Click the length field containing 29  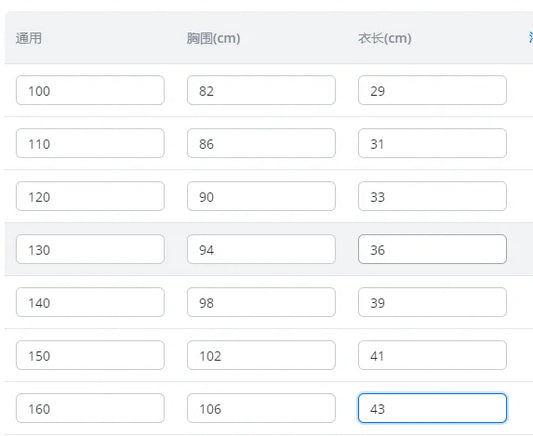(432, 90)
